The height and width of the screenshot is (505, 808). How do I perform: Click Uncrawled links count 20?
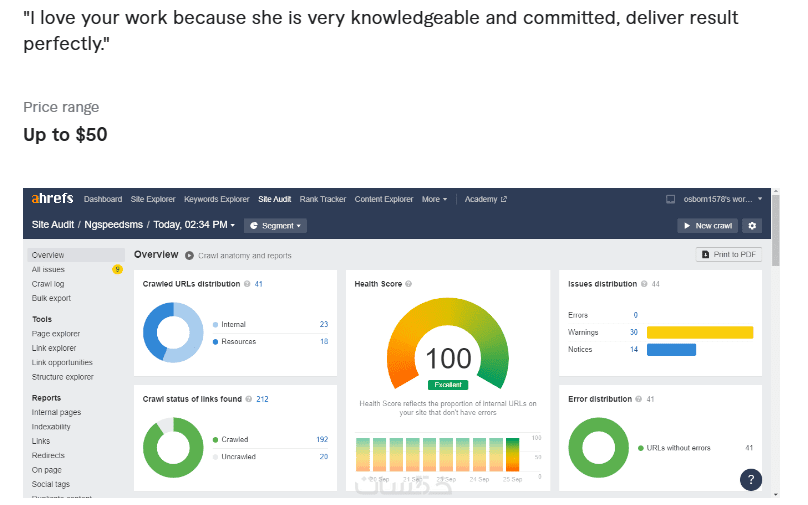[324, 457]
